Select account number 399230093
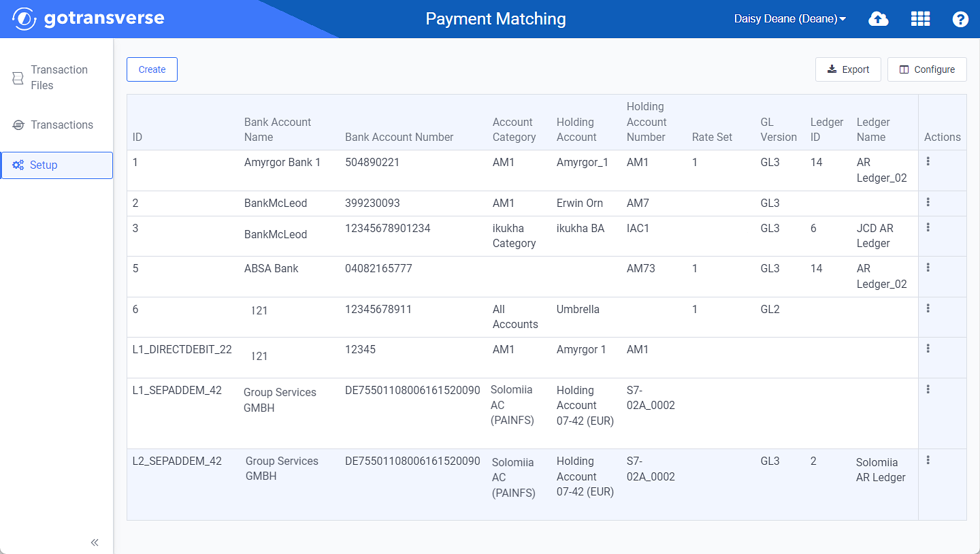980x554 pixels. (372, 203)
